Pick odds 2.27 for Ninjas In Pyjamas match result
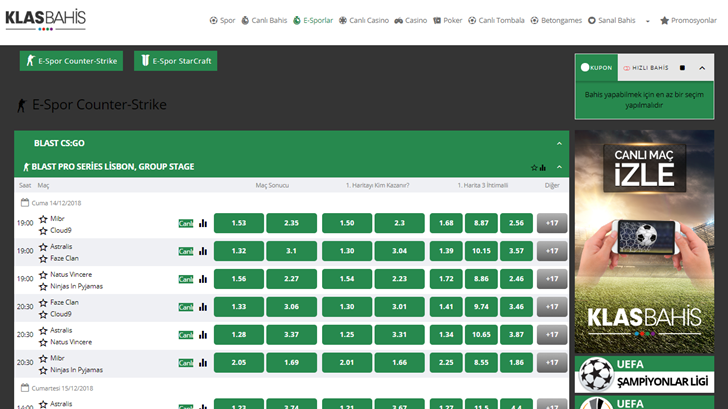Screen dimensions: 728x409 [x=292, y=279]
